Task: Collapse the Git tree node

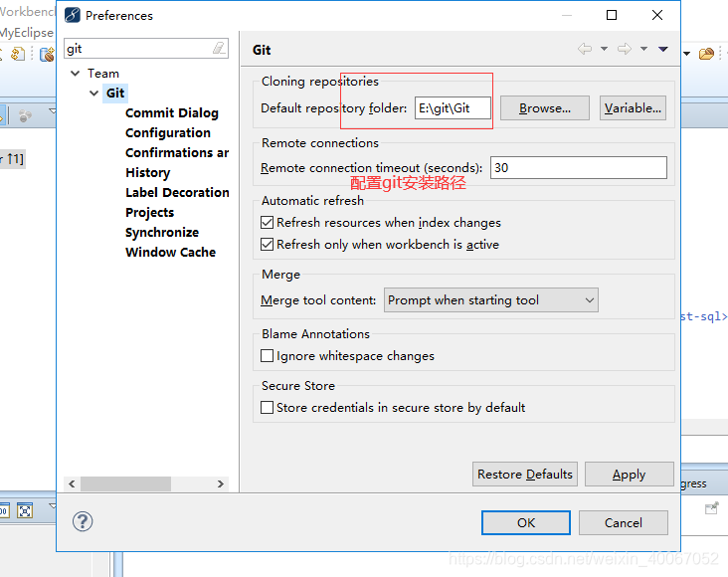Action: click(x=94, y=93)
